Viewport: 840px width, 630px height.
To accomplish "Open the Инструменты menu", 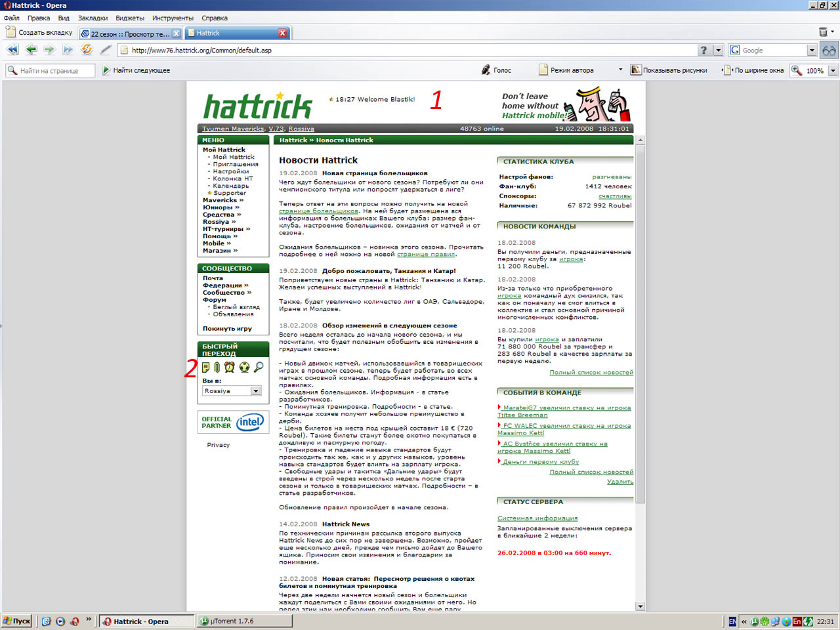I will (x=173, y=18).
